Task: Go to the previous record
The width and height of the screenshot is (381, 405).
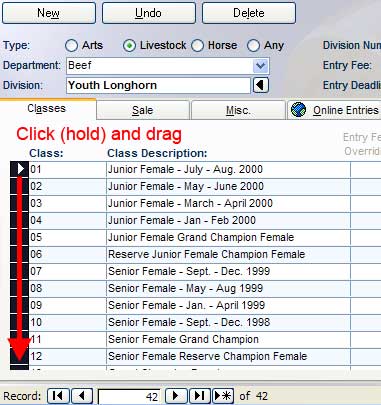Action: 82,396
